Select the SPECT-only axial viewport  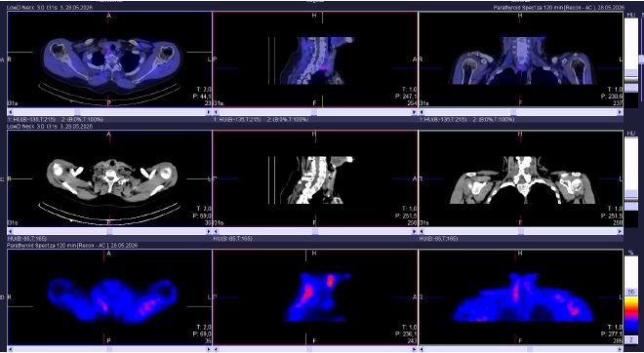tap(109, 296)
